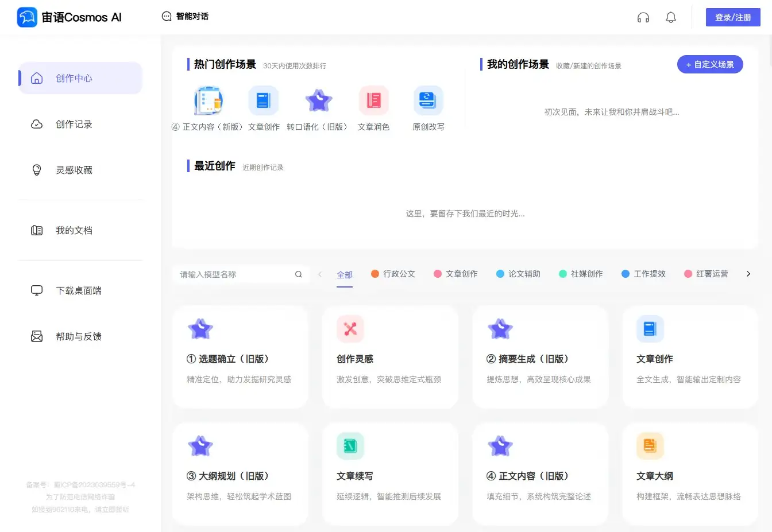Screen dimensions: 772x532
Task: Select the 文章润色 scene icon
Action: [x=373, y=100]
